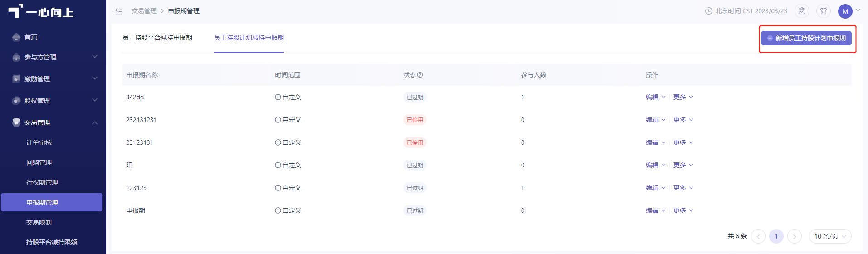868x254 pixels.
Task: Open the clipboard task icon in header
Action: pyautogui.click(x=802, y=11)
